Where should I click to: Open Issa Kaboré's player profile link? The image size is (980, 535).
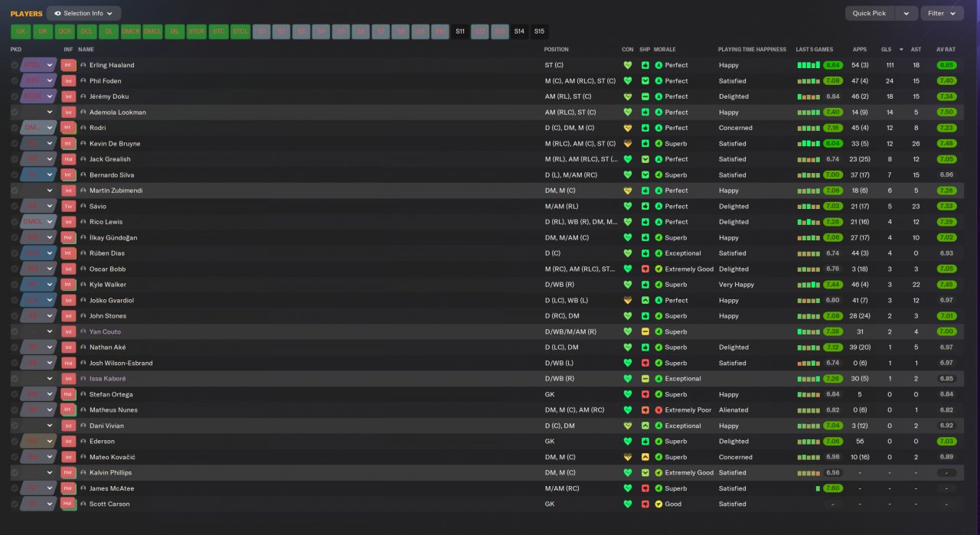107,379
